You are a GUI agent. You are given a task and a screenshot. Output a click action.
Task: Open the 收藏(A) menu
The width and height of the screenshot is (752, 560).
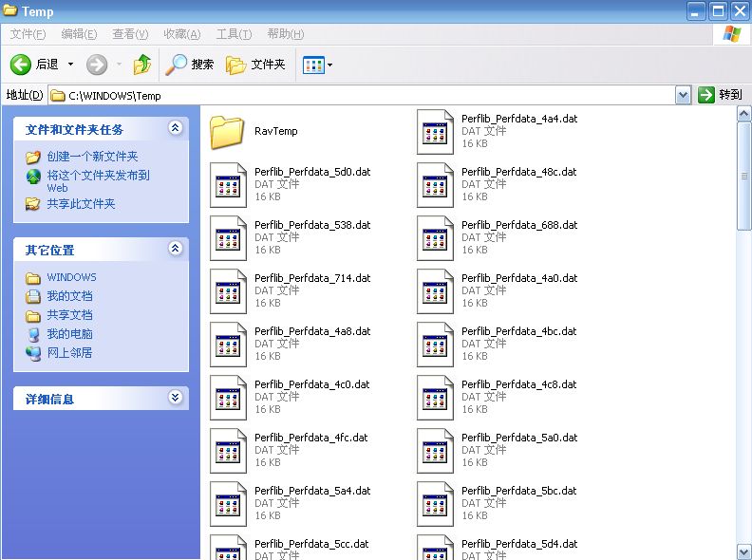[x=181, y=34]
